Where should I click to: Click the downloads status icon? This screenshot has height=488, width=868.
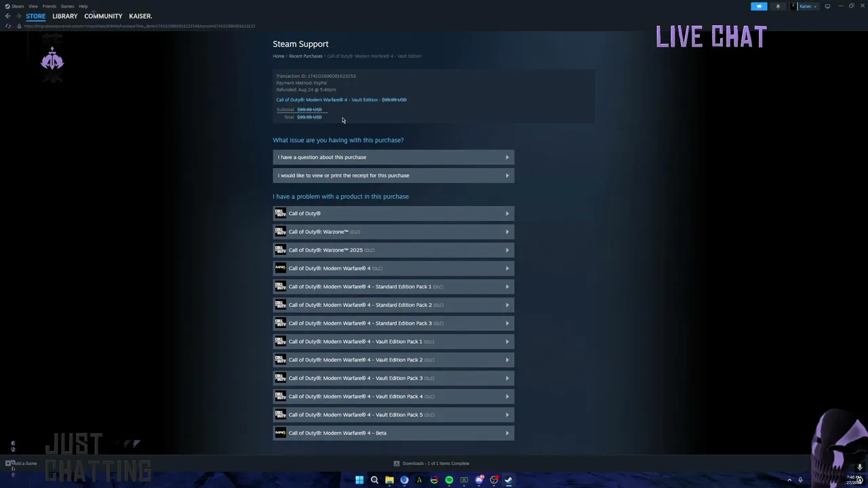pyautogui.click(x=397, y=464)
